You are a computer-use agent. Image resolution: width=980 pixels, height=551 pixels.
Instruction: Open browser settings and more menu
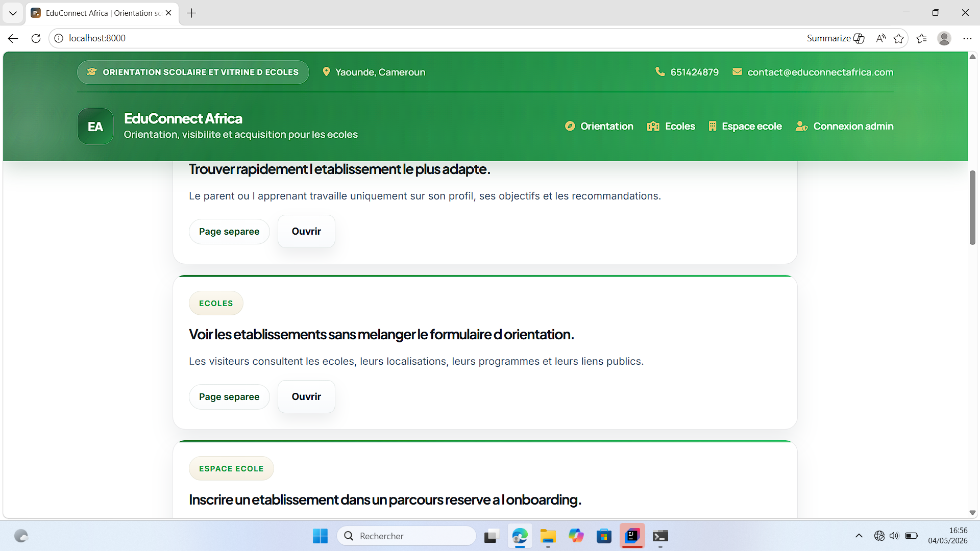(967, 38)
